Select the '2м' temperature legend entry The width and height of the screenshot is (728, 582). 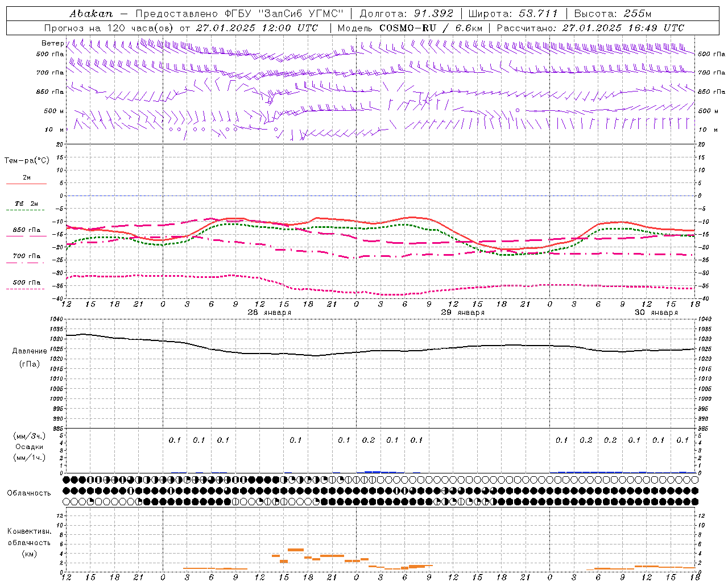(x=27, y=177)
